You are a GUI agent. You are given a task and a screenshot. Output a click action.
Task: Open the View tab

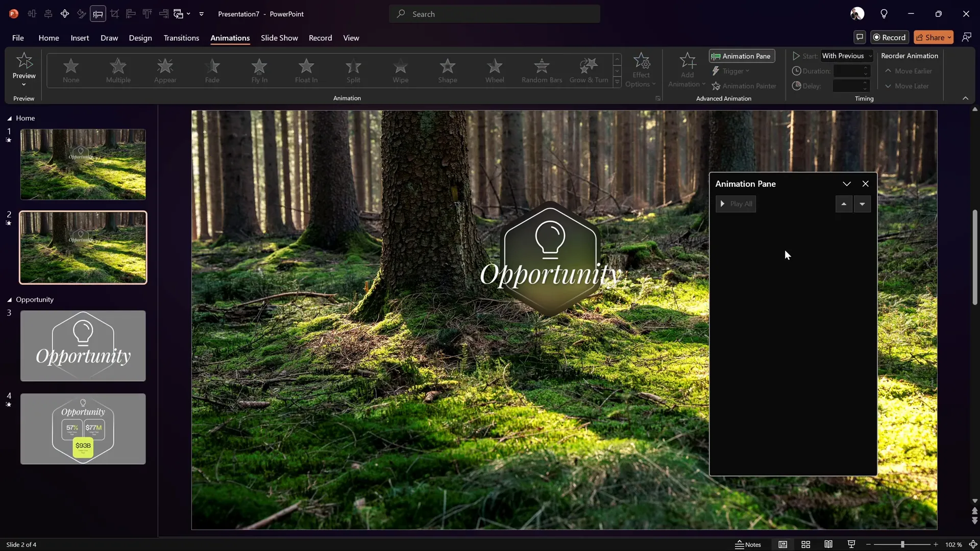coord(351,38)
